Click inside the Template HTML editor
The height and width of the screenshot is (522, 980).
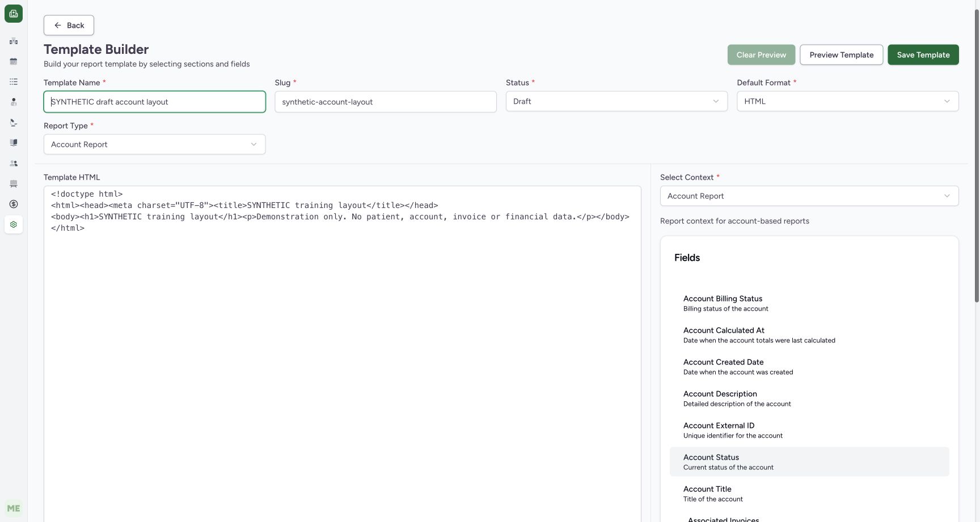(x=343, y=354)
